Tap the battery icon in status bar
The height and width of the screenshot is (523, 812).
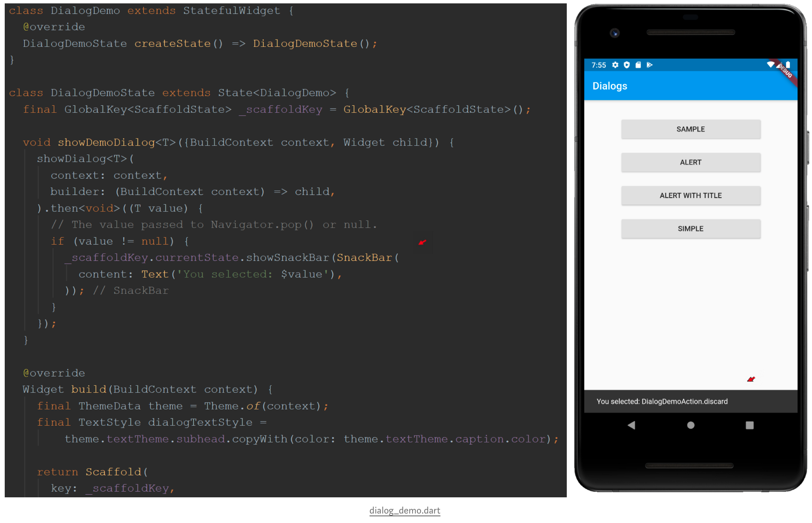[x=788, y=65]
